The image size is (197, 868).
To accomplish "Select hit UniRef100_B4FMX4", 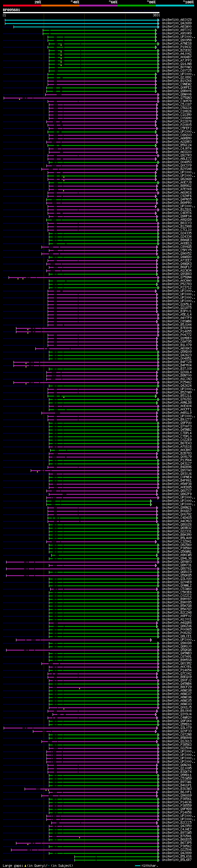I will click(x=177, y=365).
